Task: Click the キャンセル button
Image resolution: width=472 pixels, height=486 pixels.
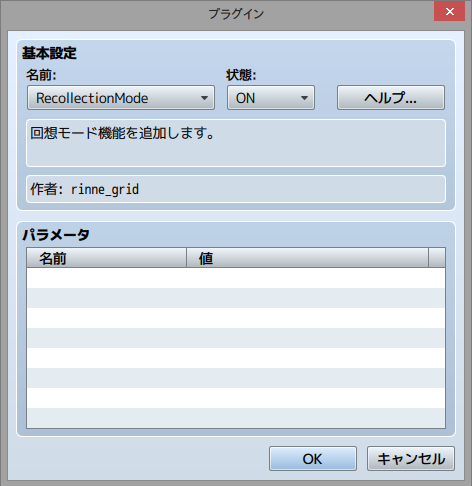Action: click(x=411, y=459)
